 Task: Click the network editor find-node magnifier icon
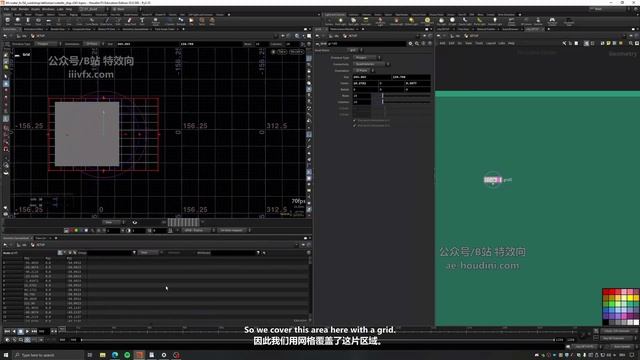pyautogui.click(x=631, y=43)
